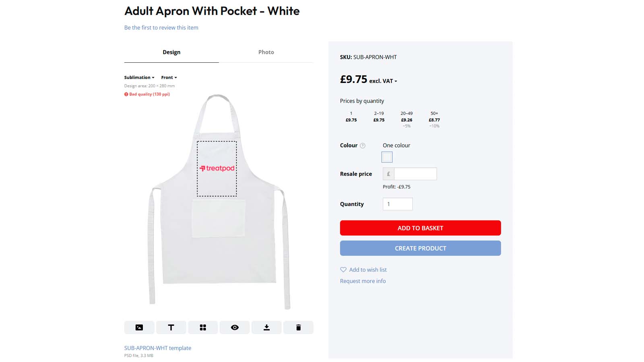
Task: Click the ADD TO BASKET button
Action: coord(421,228)
